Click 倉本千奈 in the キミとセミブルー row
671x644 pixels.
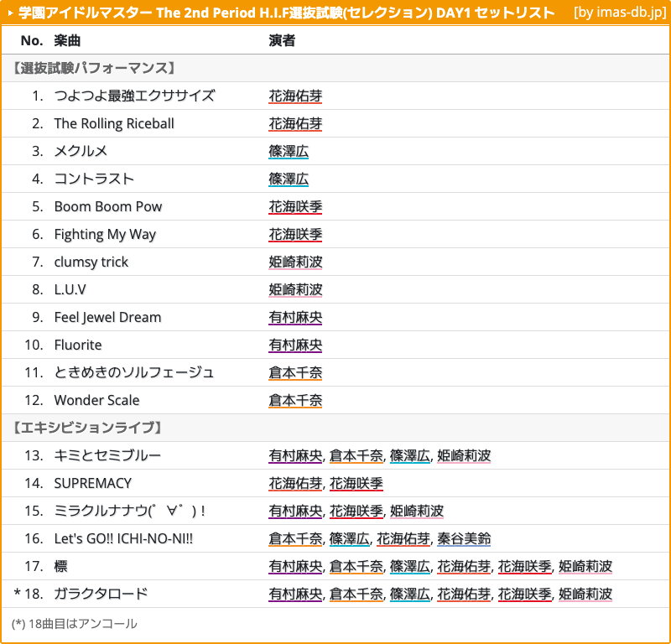[356, 455]
